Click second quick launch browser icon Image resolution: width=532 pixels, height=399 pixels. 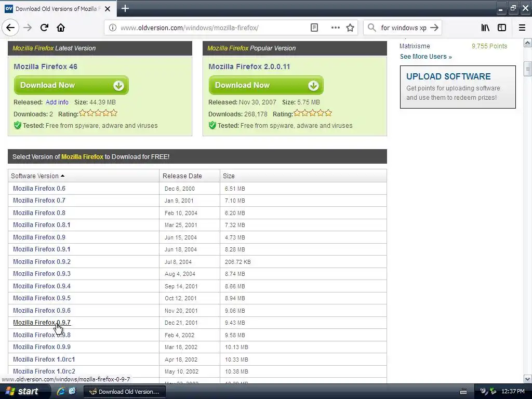(x=72, y=391)
